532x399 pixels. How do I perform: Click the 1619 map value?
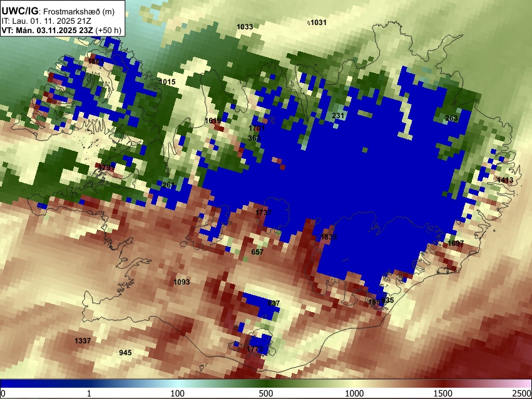(x=213, y=121)
